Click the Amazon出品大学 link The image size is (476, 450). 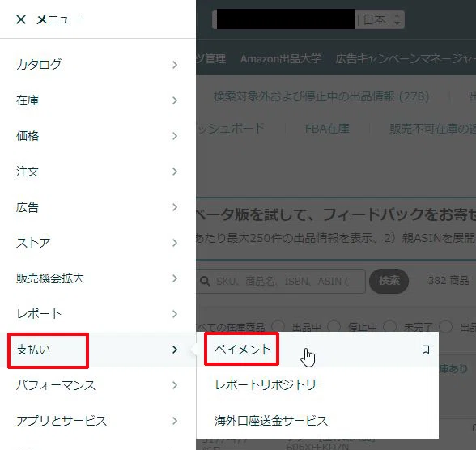pyautogui.click(x=280, y=58)
